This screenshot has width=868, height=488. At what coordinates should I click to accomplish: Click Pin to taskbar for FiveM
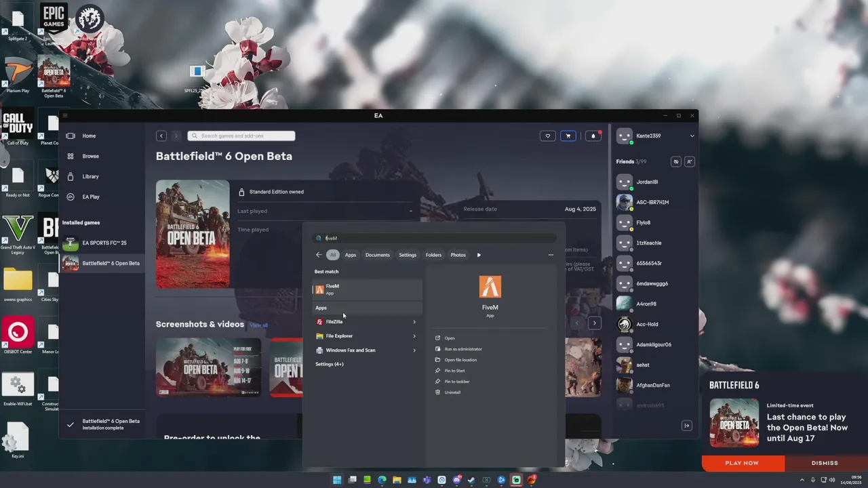(452, 382)
